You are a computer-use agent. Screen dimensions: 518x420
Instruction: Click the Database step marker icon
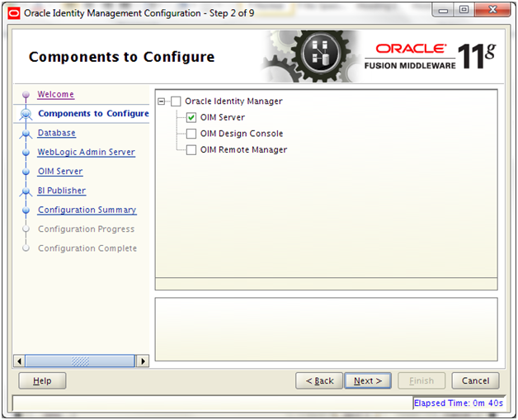coord(26,134)
